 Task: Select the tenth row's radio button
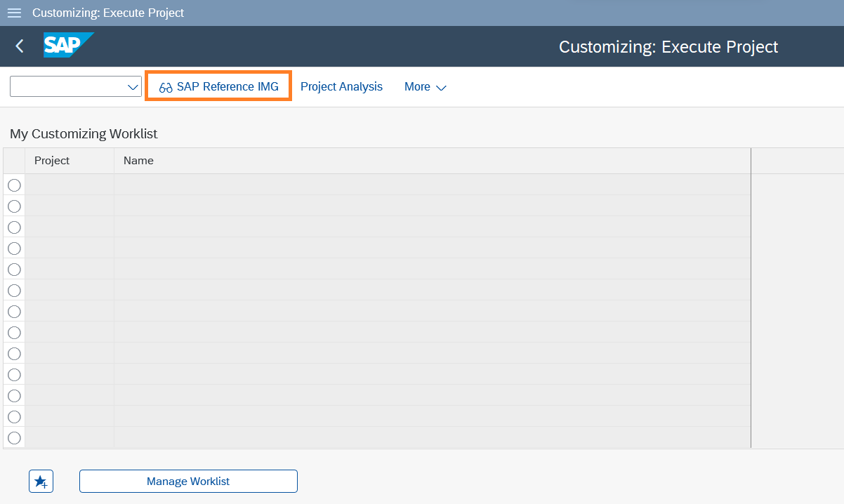14,375
